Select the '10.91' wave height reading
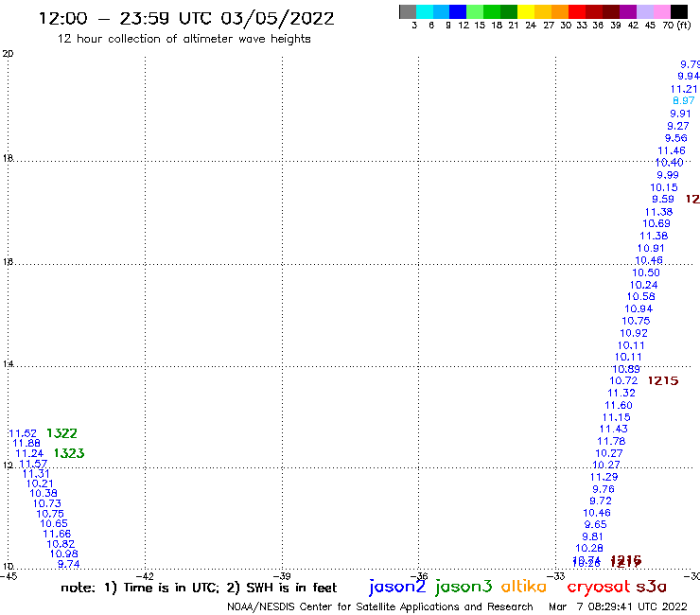This screenshot has width=700, height=615. click(x=651, y=248)
